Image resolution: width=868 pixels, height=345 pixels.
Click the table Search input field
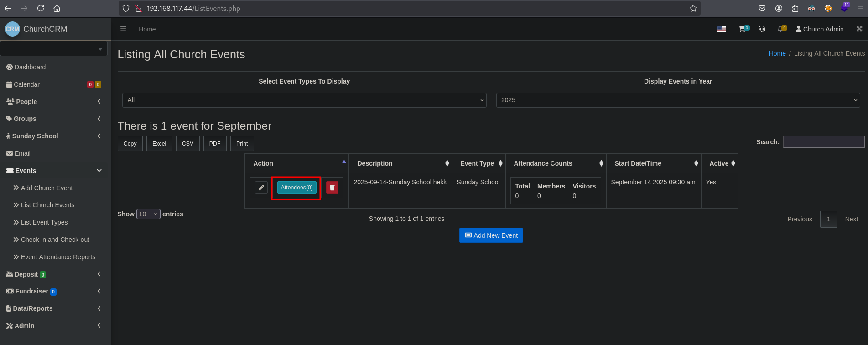coord(824,142)
